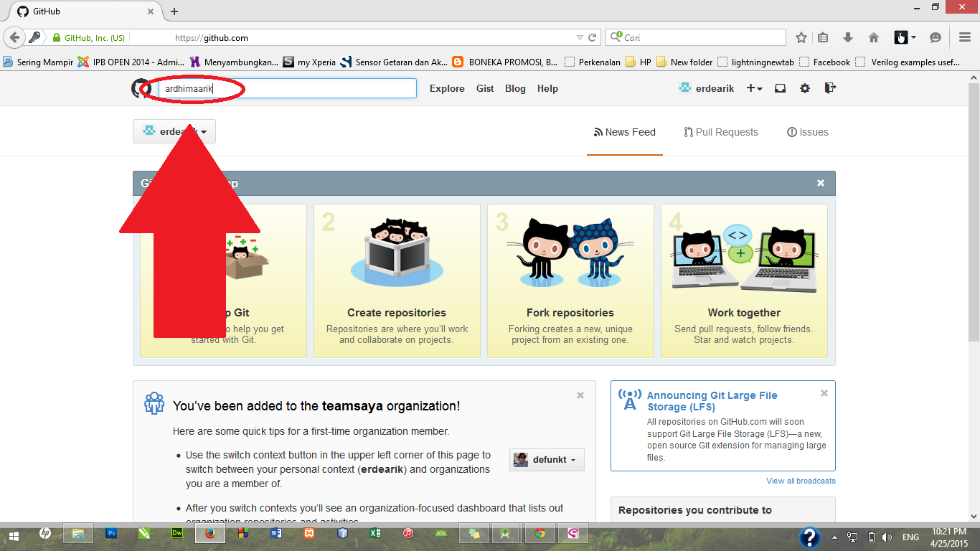Open GitHub notifications inbox icon
Screen dimensions: 980x551
click(x=780, y=88)
